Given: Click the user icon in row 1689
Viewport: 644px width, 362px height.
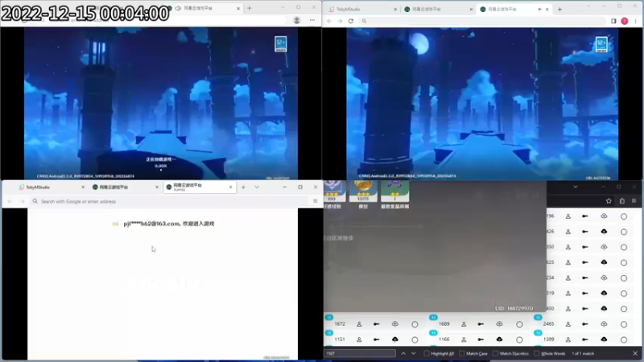Looking at the screenshot, I should point(464,324).
